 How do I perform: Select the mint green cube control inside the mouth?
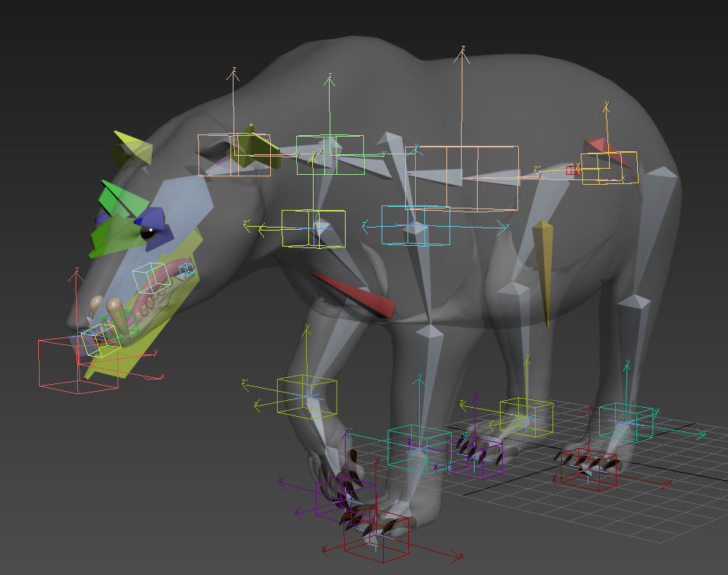152,278
